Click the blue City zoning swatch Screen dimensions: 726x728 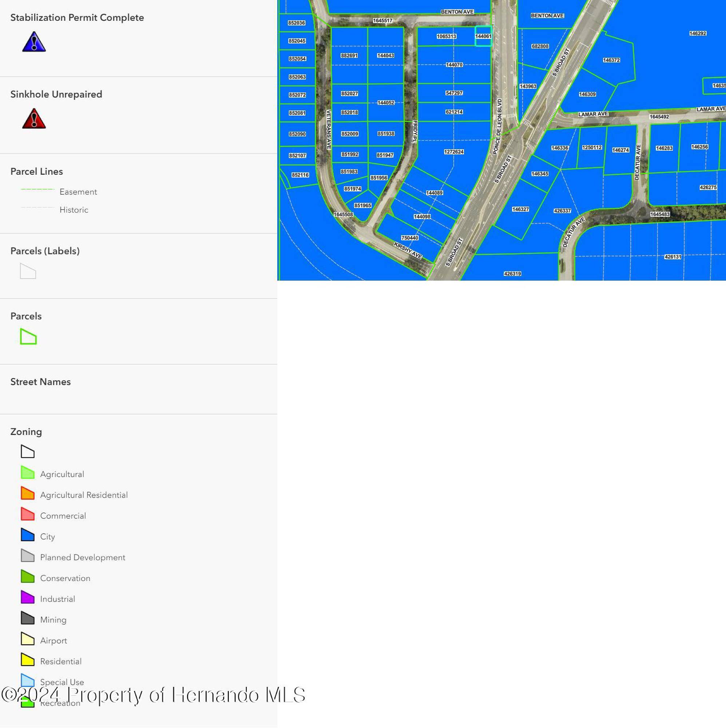click(28, 535)
